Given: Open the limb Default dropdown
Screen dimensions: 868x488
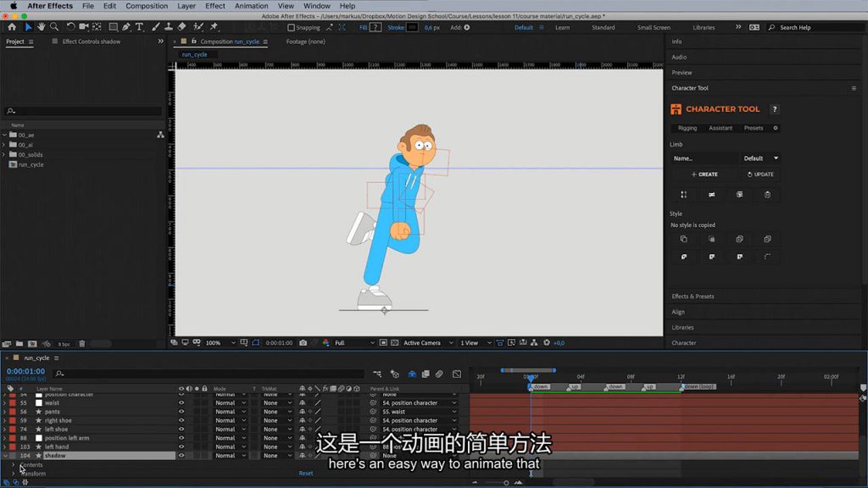Looking at the screenshot, I should (x=760, y=158).
